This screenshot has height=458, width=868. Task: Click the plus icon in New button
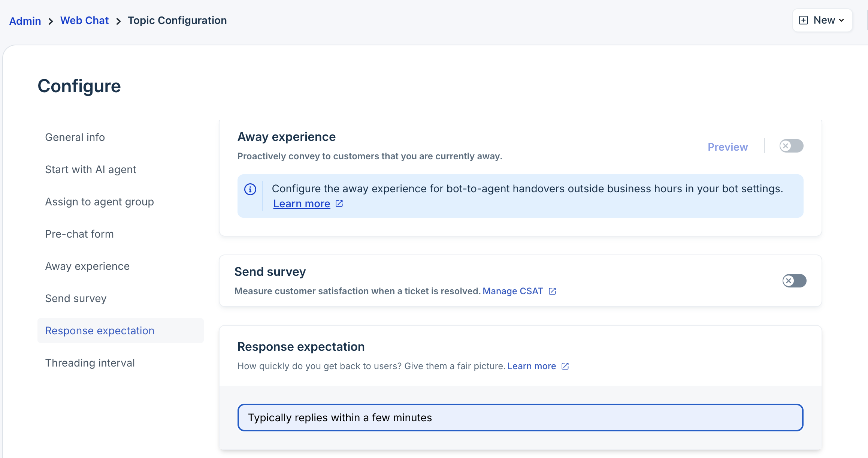tap(803, 20)
